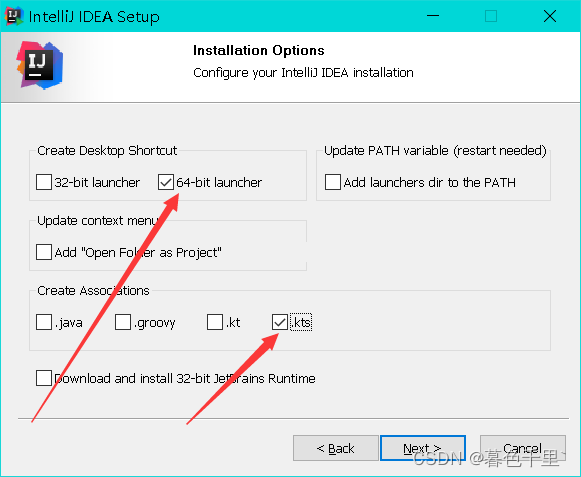Untick the .kts association checkbox
Viewport: 581px width, 477px height.
(x=280, y=322)
